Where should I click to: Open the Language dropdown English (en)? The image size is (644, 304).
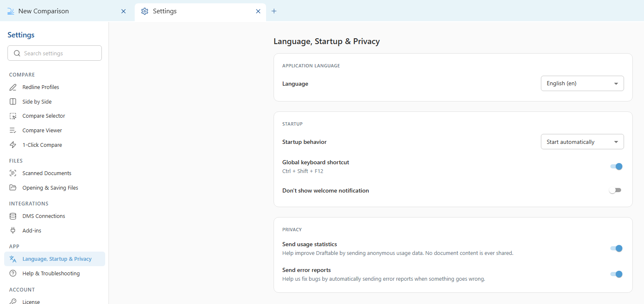click(582, 83)
